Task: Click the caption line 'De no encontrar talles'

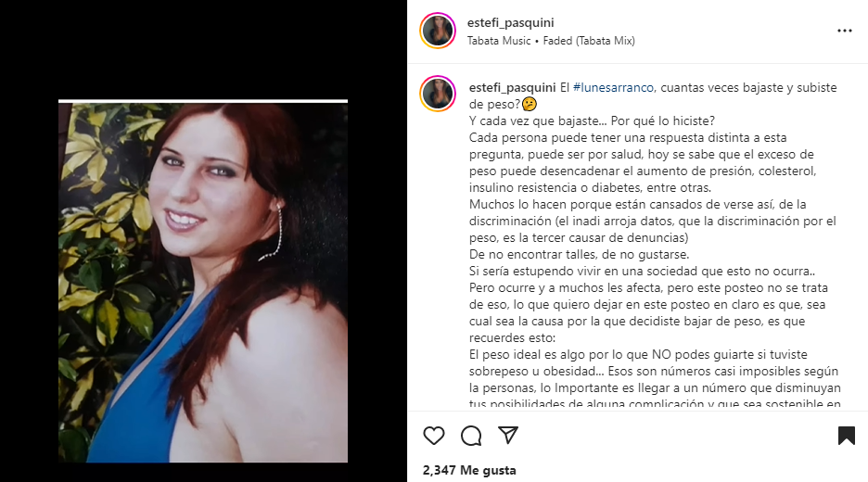Action: [579, 255]
